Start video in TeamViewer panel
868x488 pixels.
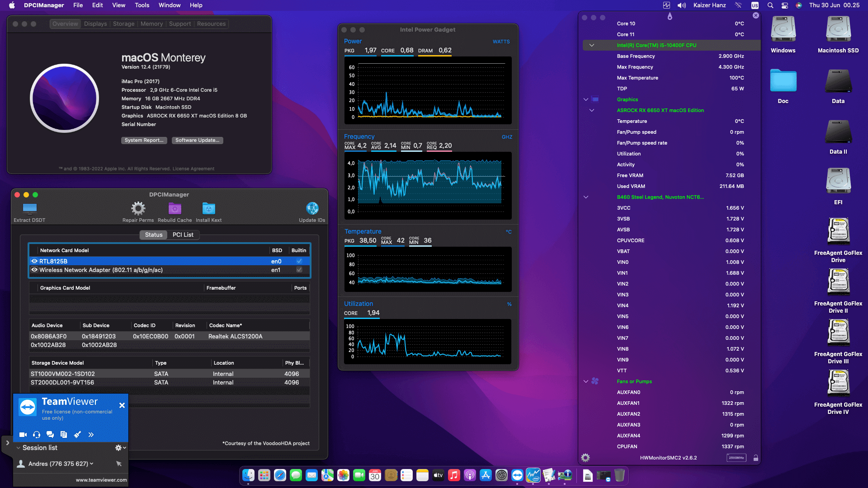click(23, 435)
